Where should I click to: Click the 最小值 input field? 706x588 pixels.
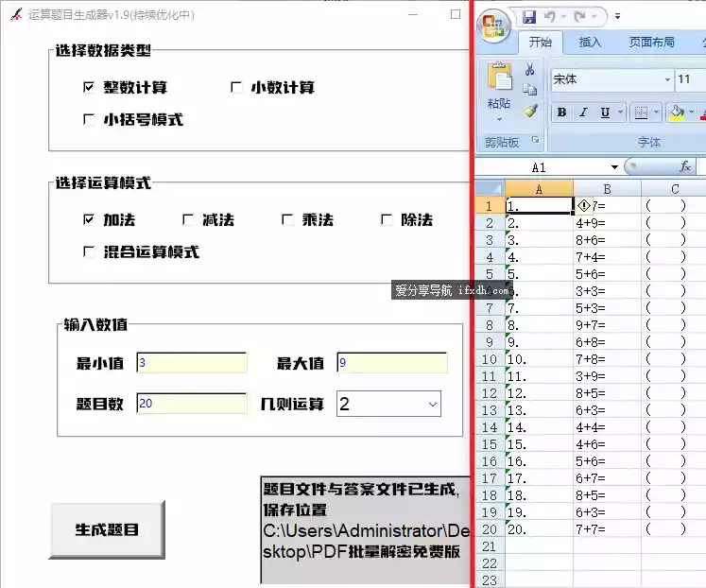[192, 363]
